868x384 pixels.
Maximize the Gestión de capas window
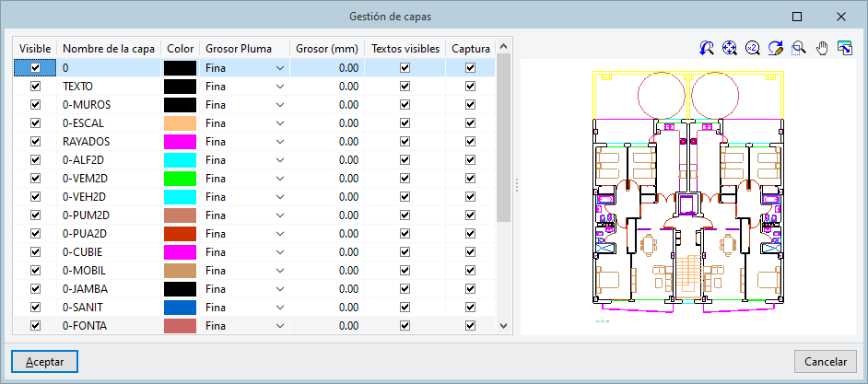pyautogui.click(x=797, y=16)
